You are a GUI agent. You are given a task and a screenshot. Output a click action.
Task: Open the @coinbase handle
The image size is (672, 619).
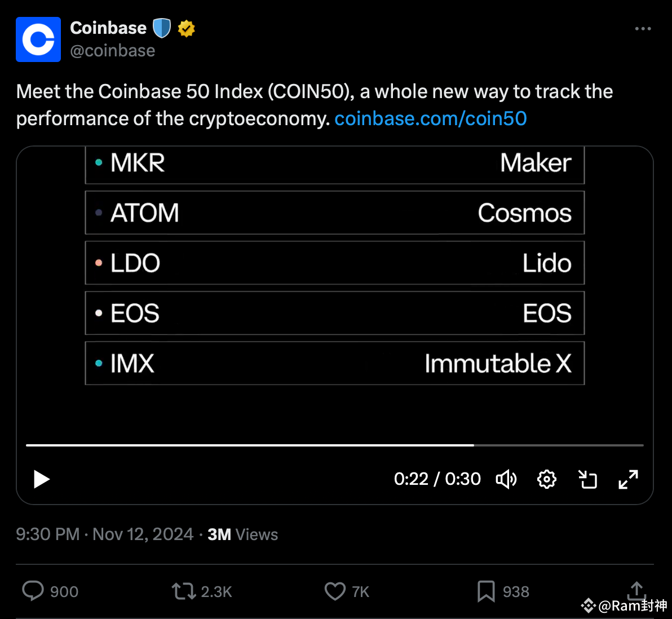coord(112,51)
